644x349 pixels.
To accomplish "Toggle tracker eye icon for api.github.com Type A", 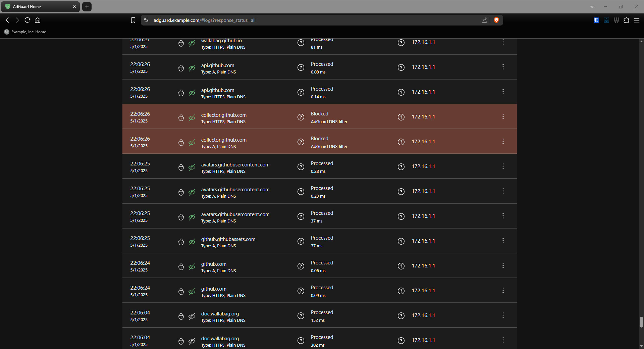I will (192, 68).
